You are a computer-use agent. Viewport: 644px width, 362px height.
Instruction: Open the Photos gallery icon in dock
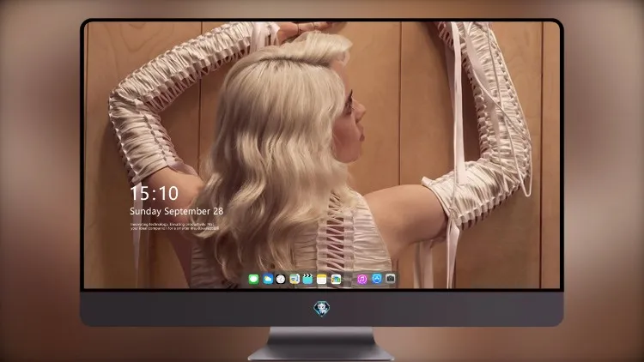tap(336, 280)
